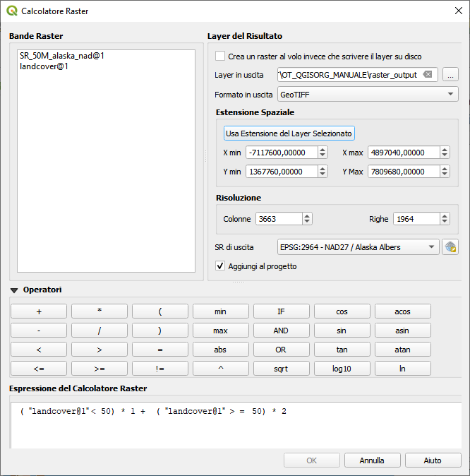Viewport: 470px width, 476px height.
Task: Insert the tan function
Action: pyautogui.click(x=342, y=350)
